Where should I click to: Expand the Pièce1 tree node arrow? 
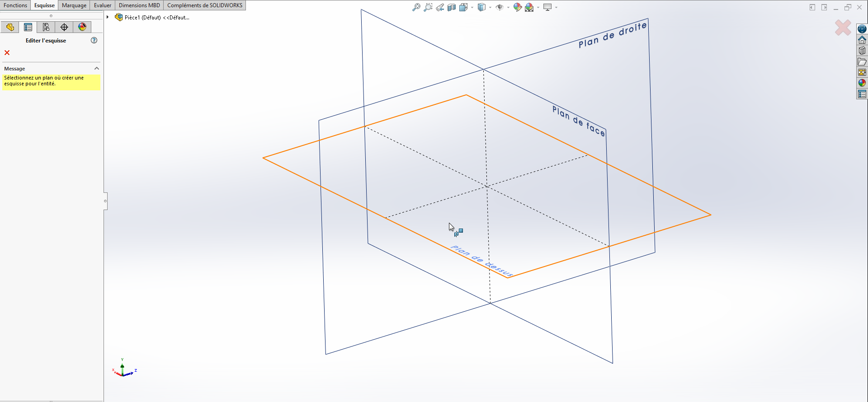[x=108, y=17]
